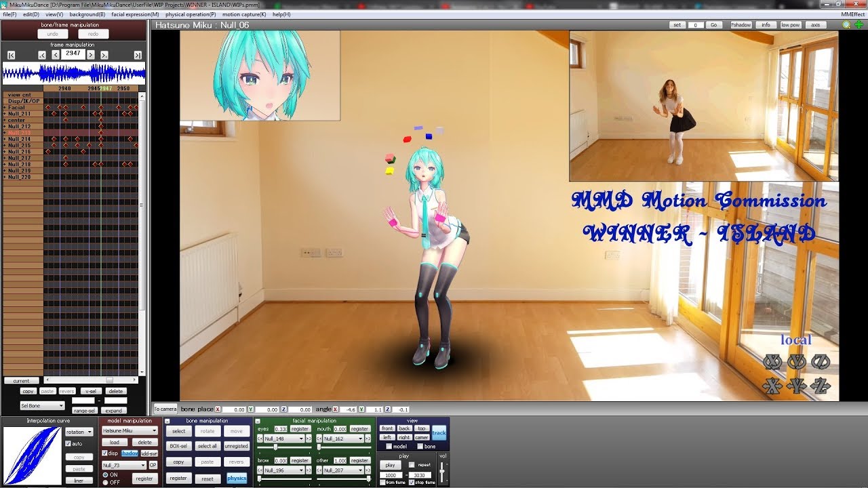Previous mouth morph arrow beside Null_162

[x=319, y=439]
